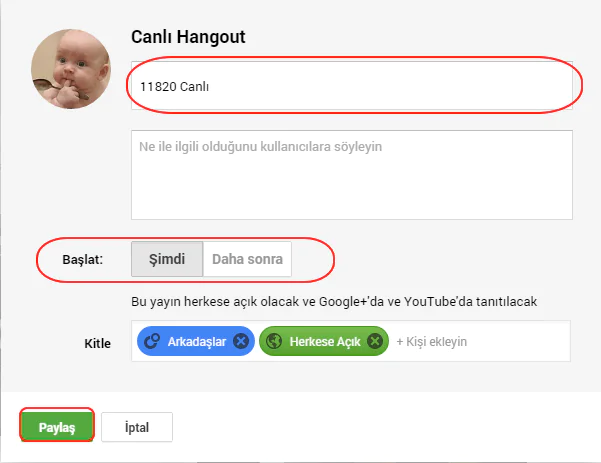Image resolution: width=601 pixels, height=463 pixels.
Task: Select the Arkadaşlar audience chip label
Action: click(x=197, y=342)
